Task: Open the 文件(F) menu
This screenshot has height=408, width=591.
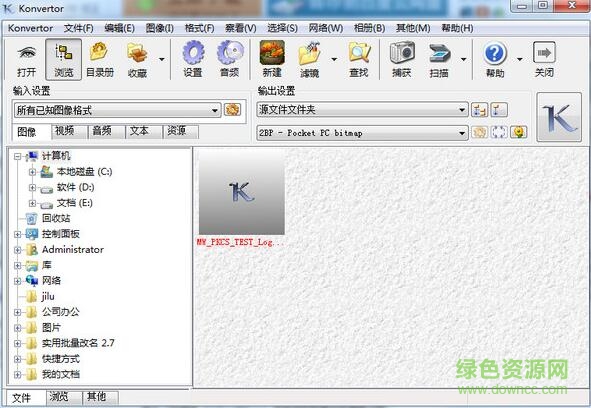Action: (78, 28)
